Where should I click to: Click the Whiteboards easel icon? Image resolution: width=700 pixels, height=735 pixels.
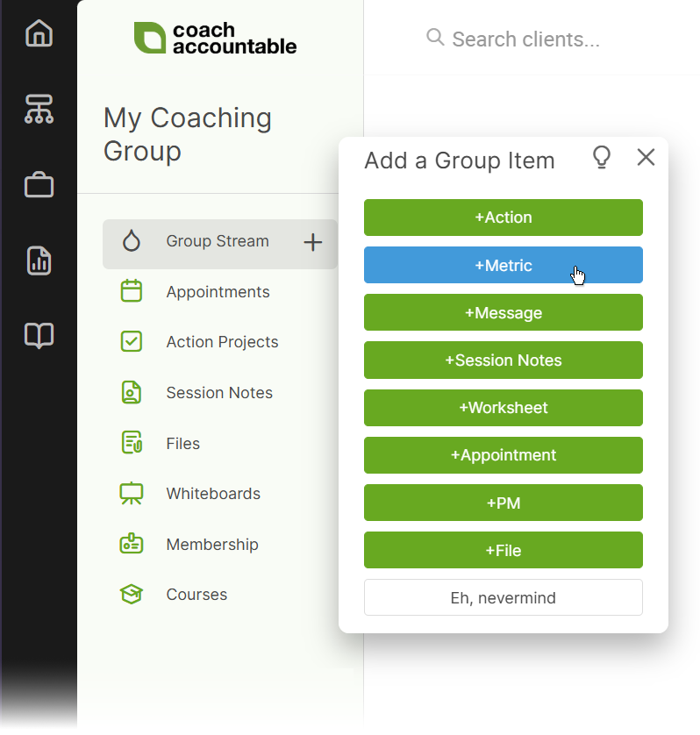click(x=132, y=493)
